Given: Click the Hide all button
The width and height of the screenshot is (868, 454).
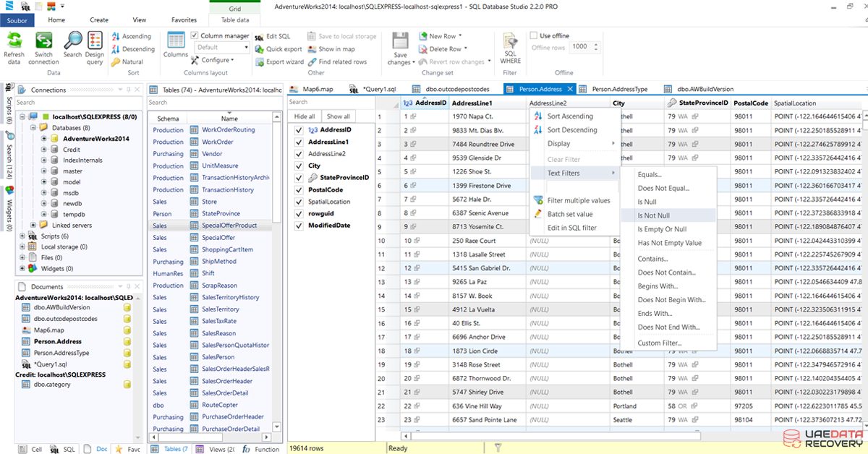Looking at the screenshot, I should point(305,116).
